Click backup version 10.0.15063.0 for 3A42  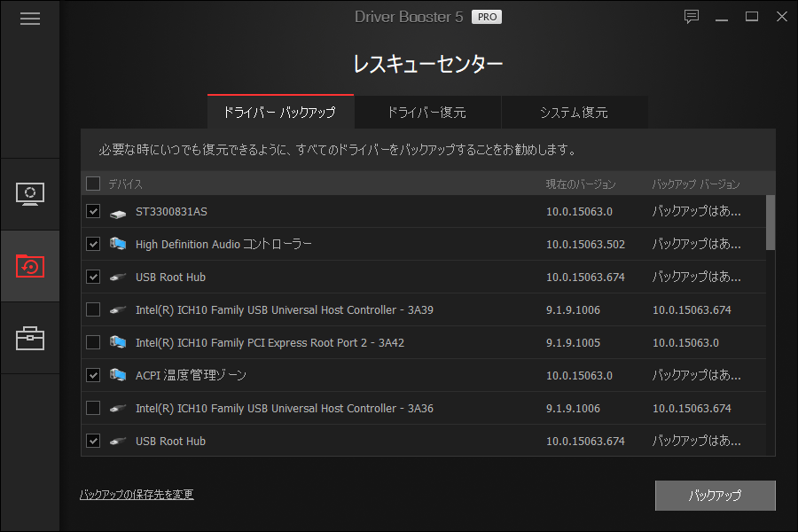[685, 342]
